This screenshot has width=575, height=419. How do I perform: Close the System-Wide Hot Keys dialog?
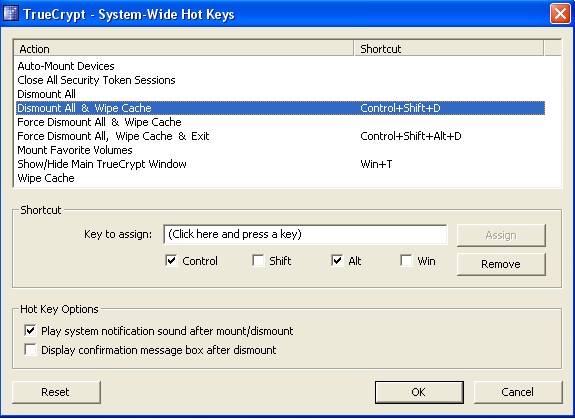(560, 14)
